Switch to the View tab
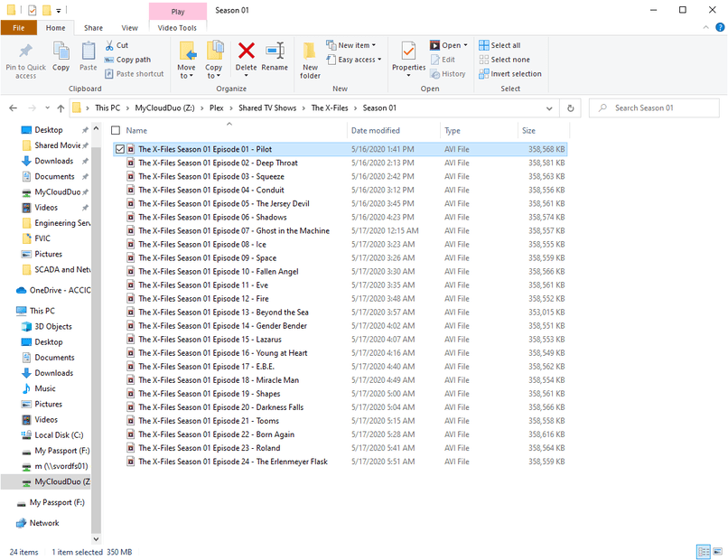The width and height of the screenshot is (728, 560). [x=129, y=28]
